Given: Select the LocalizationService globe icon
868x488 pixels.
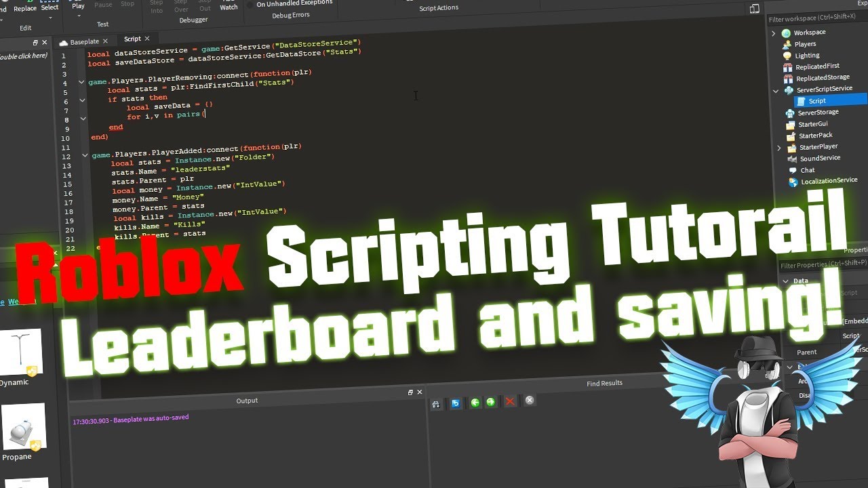Looking at the screenshot, I should (793, 182).
